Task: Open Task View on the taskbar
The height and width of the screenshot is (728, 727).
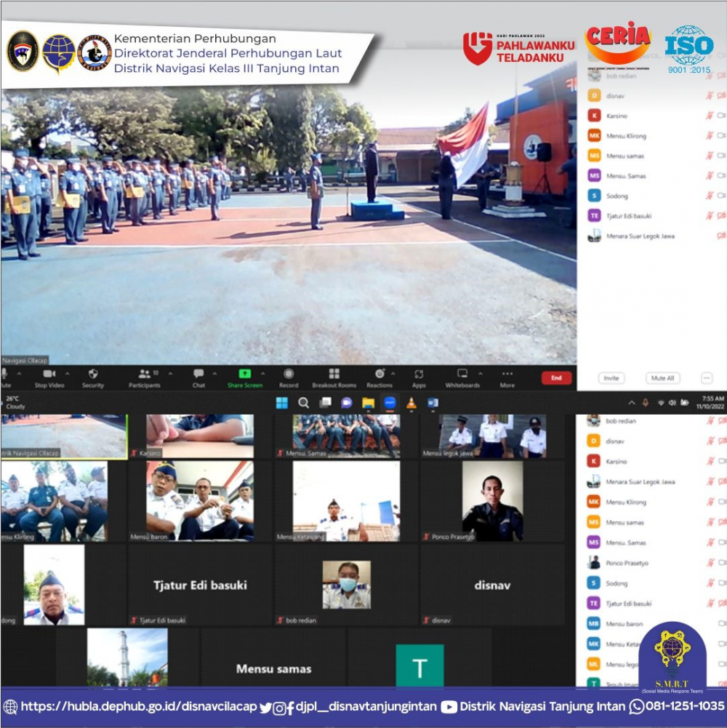Action: click(x=326, y=402)
